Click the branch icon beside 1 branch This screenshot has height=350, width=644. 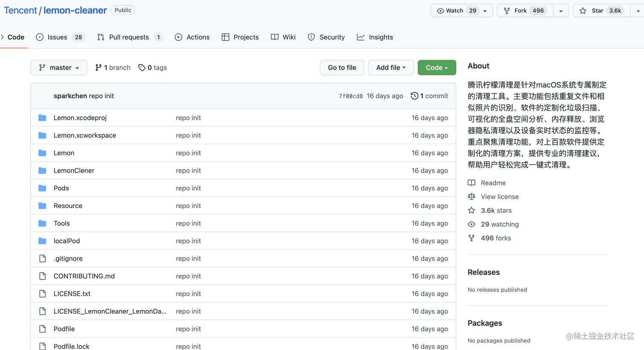(98, 67)
